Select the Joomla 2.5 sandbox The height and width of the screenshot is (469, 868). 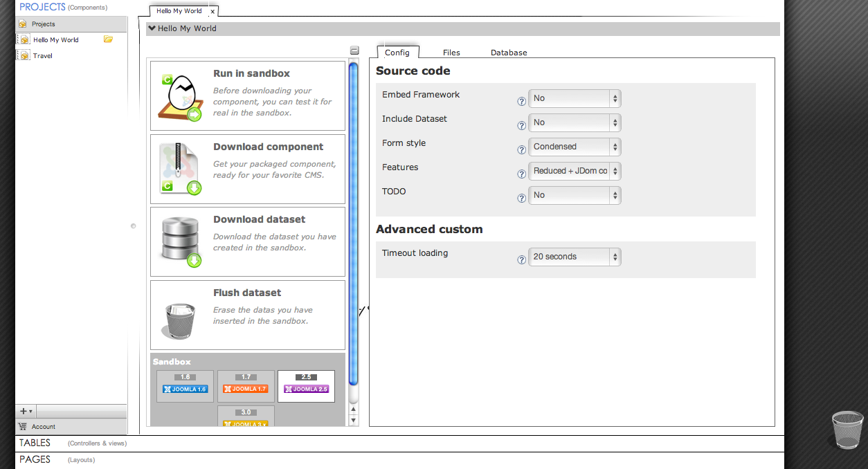pos(306,386)
